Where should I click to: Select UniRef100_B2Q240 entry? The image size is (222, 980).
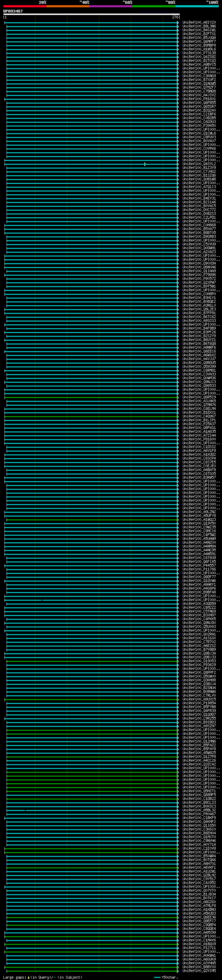199,110
